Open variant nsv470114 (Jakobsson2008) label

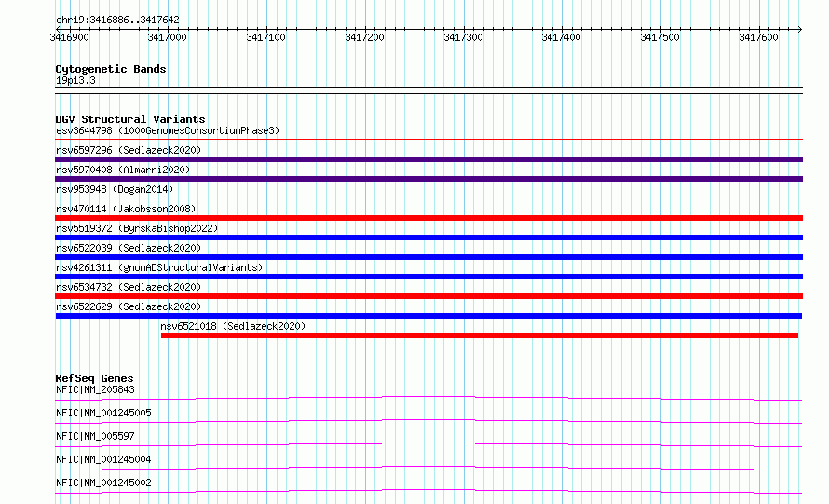(x=126, y=209)
